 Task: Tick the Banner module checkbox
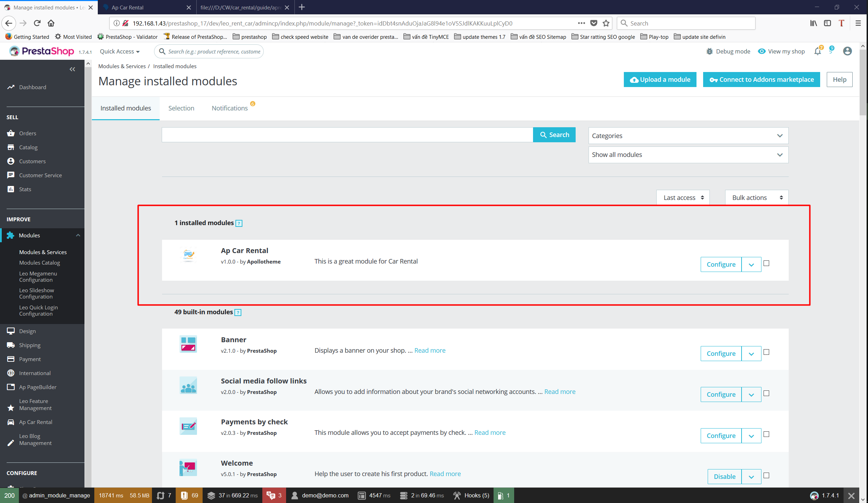[766, 352]
